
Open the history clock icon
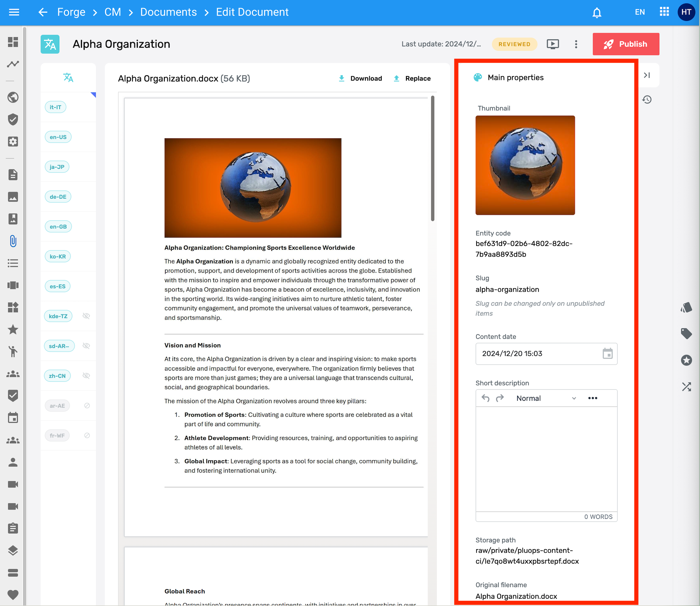pyautogui.click(x=647, y=99)
